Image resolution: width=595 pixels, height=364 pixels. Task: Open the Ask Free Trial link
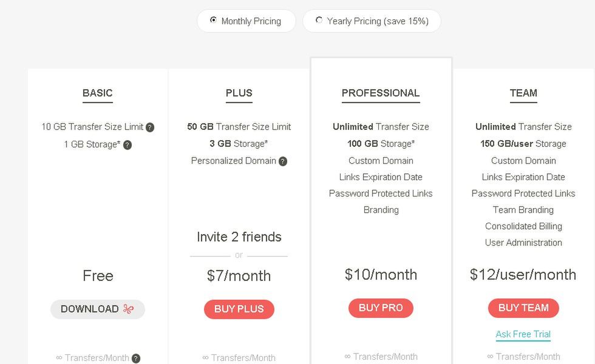tap(523, 334)
